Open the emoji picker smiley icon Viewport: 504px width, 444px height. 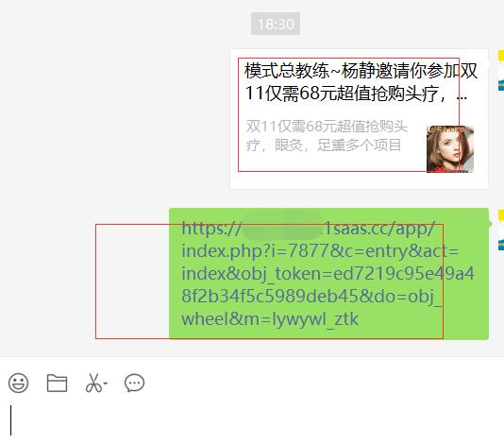click(x=18, y=383)
